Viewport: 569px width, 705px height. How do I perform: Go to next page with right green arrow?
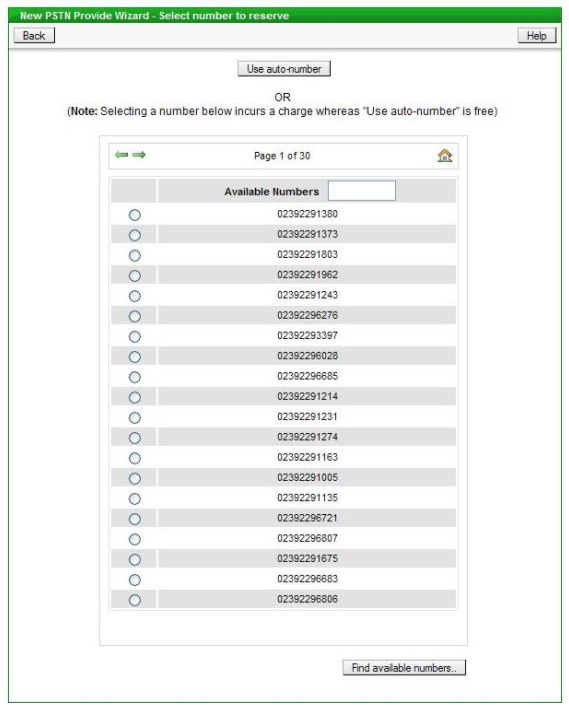pos(139,155)
